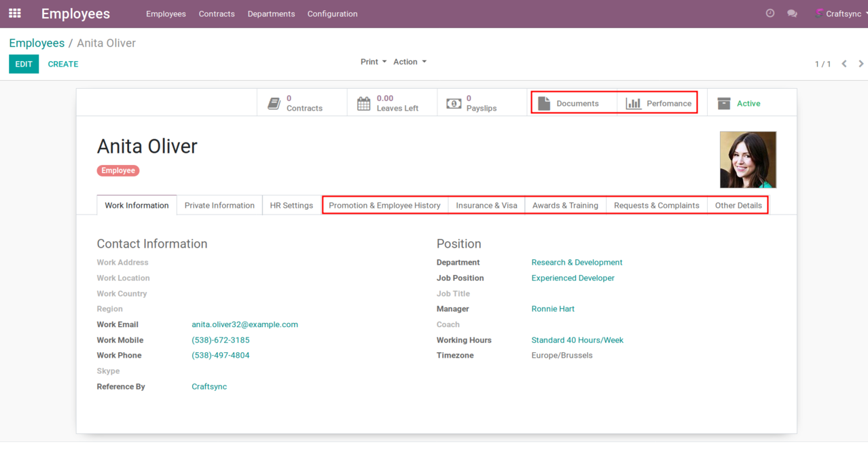Open the Departments menu
Screen dimensions: 868x450
(x=271, y=14)
